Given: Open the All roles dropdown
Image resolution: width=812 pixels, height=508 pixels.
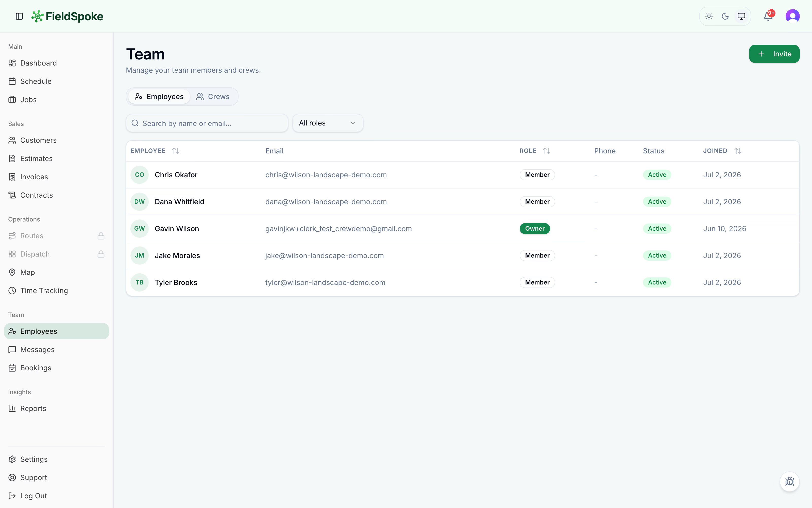Looking at the screenshot, I should click(x=328, y=123).
